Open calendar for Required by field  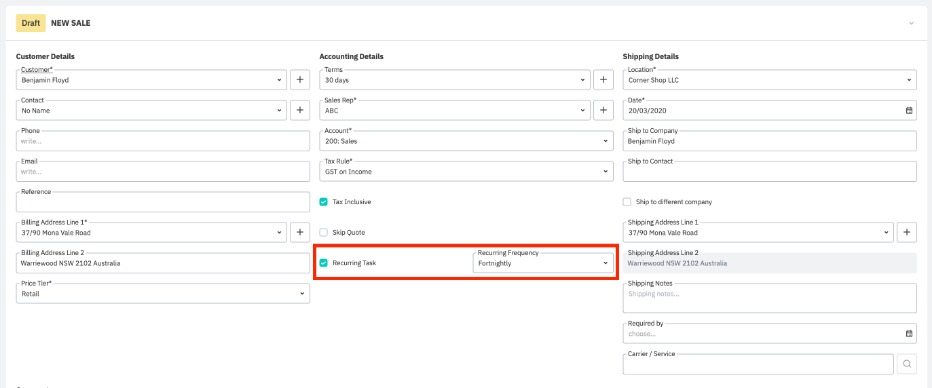[909, 334]
